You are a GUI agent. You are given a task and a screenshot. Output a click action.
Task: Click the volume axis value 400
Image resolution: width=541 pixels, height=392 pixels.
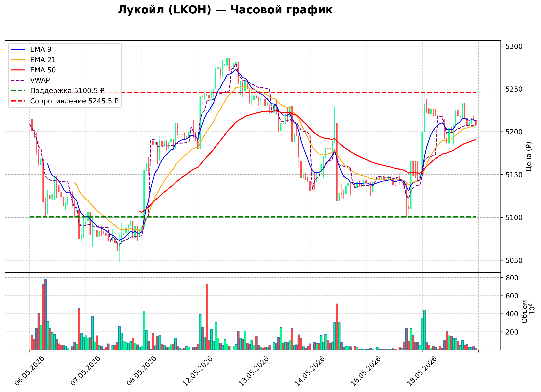click(x=512, y=314)
